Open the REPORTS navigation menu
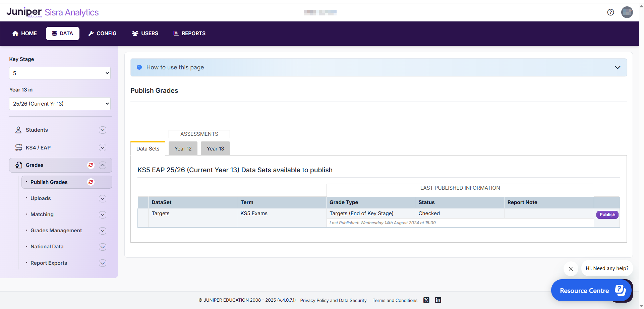Viewport: 644px width, 309px height. pos(189,34)
